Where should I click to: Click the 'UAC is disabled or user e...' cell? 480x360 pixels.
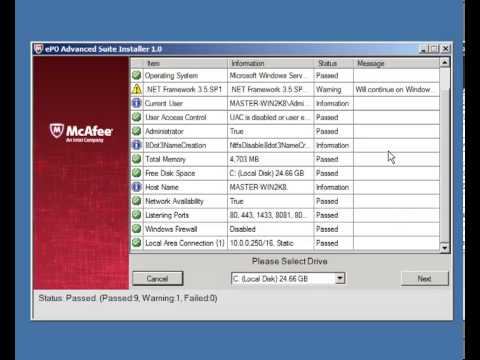pos(271,117)
